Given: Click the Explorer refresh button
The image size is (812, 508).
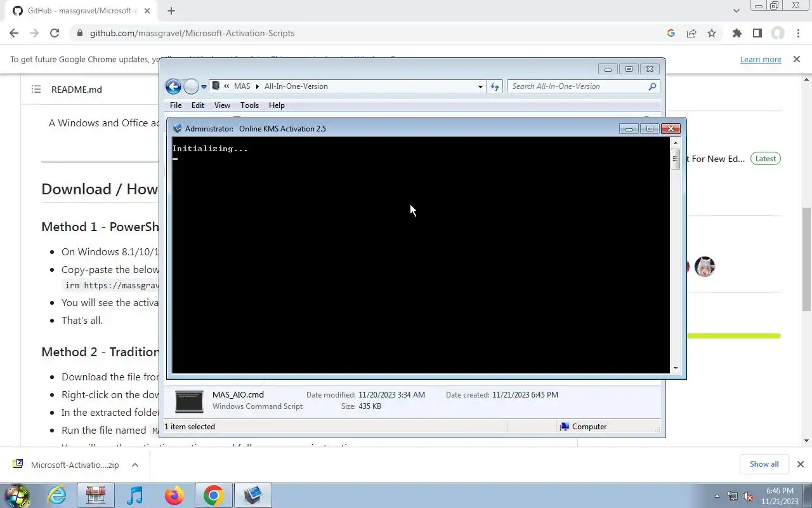Looking at the screenshot, I should tap(495, 86).
